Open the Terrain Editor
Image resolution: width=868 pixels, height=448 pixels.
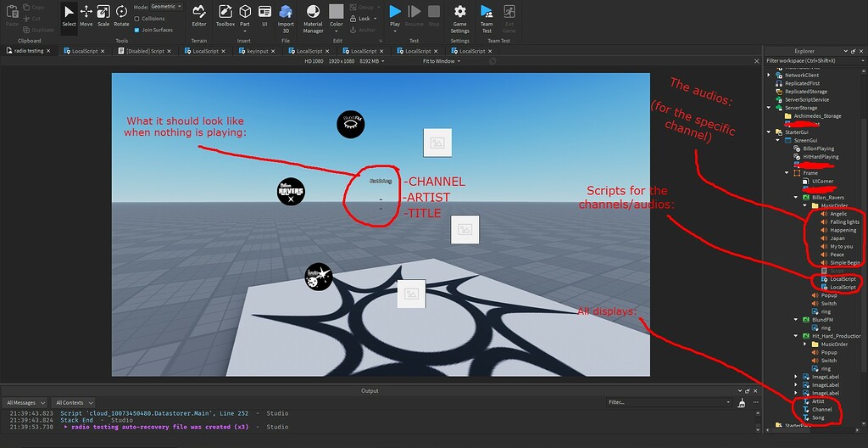(x=199, y=15)
